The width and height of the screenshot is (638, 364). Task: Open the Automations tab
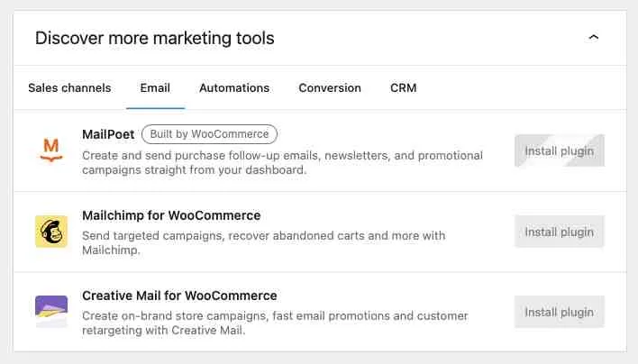[x=234, y=88]
